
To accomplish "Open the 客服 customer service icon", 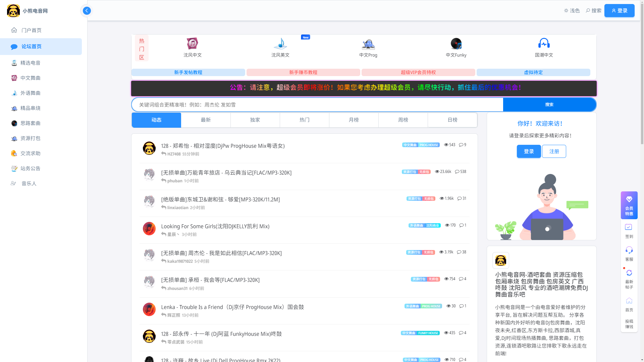I will [x=629, y=250].
